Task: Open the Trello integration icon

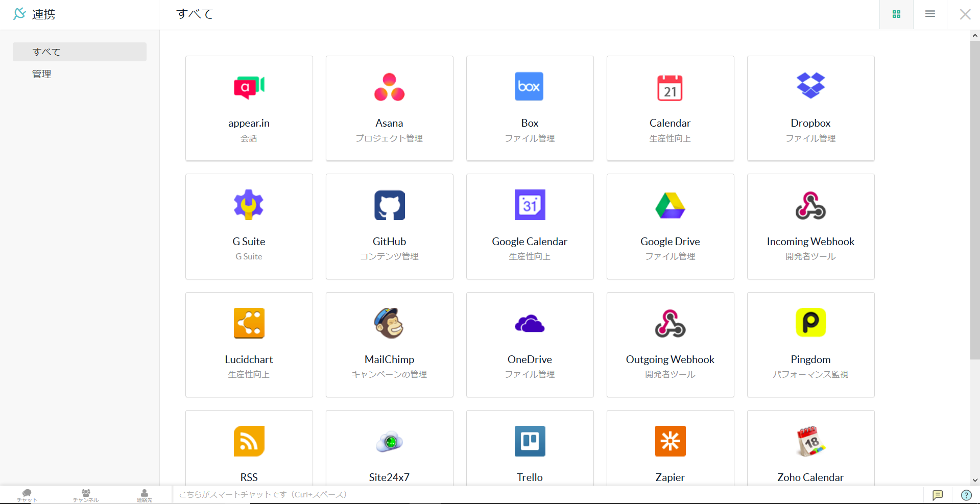Action: 530,441
